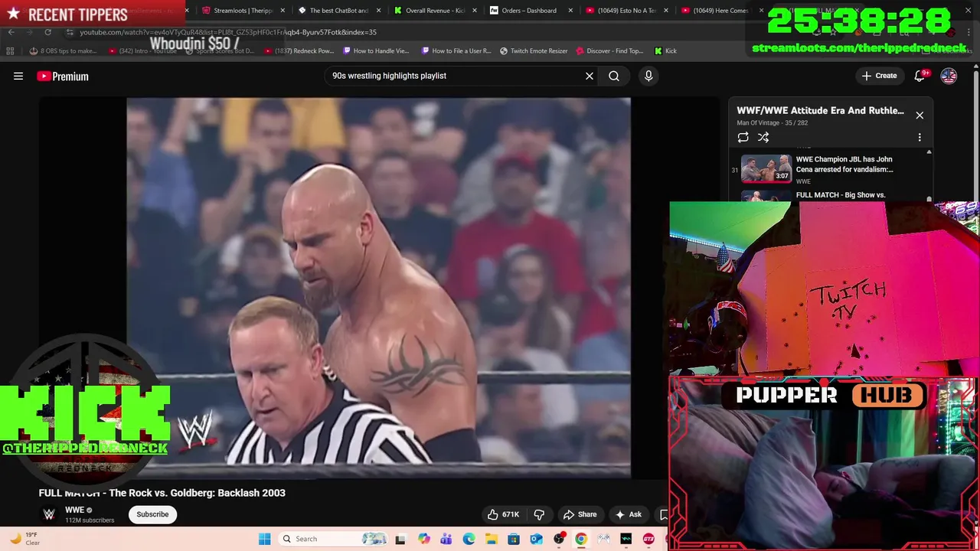
Task: Go to YouTube Premium home logo
Action: tap(63, 76)
